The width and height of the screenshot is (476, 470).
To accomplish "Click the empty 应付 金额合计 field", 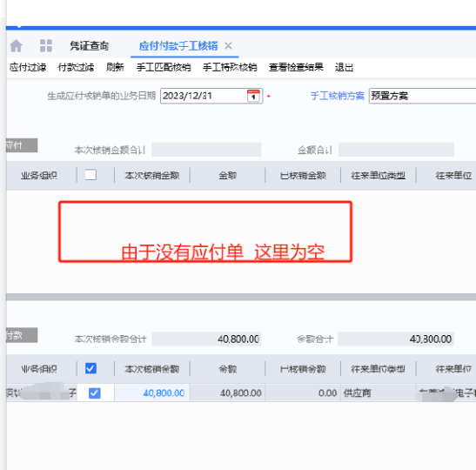I will point(396,150).
